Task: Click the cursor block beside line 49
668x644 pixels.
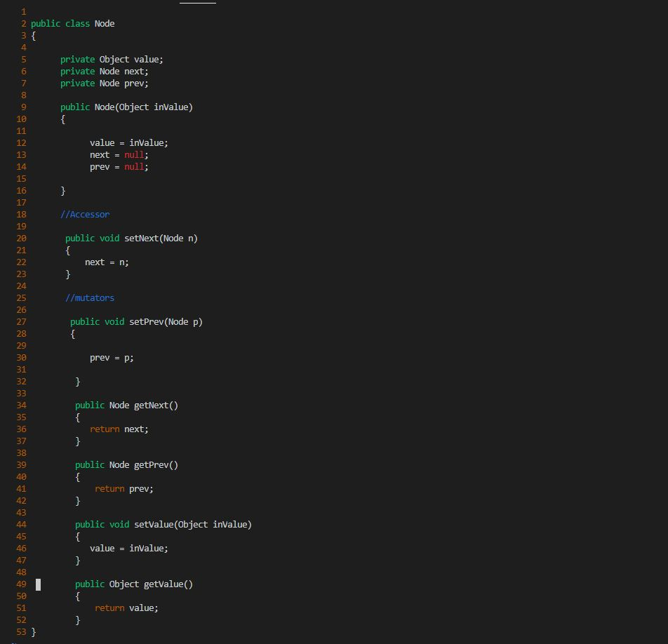Action: (x=39, y=584)
